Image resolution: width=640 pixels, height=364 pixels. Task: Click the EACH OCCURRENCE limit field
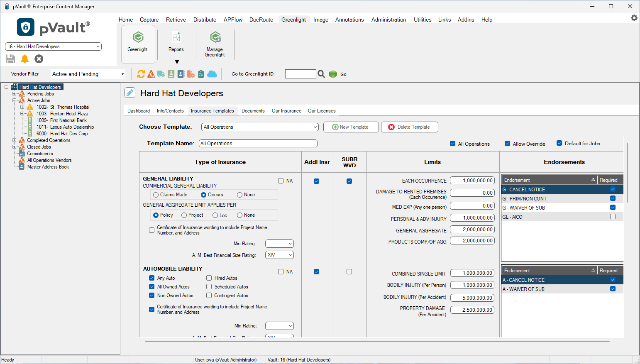(472, 181)
